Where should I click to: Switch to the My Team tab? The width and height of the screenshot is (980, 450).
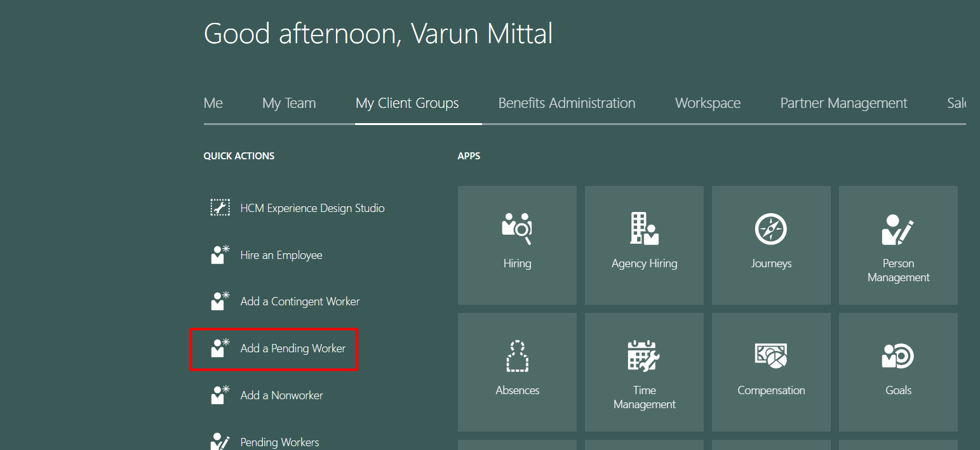click(x=289, y=103)
